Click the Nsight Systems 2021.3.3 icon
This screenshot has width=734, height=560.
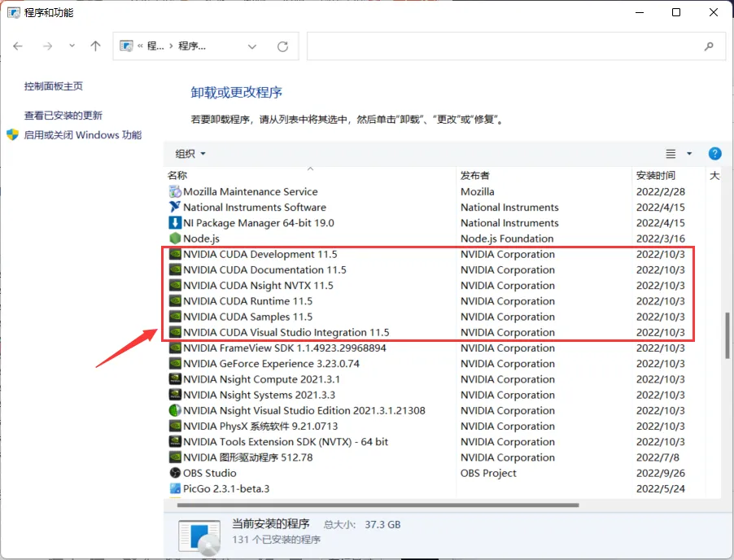click(x=175, y=395)
